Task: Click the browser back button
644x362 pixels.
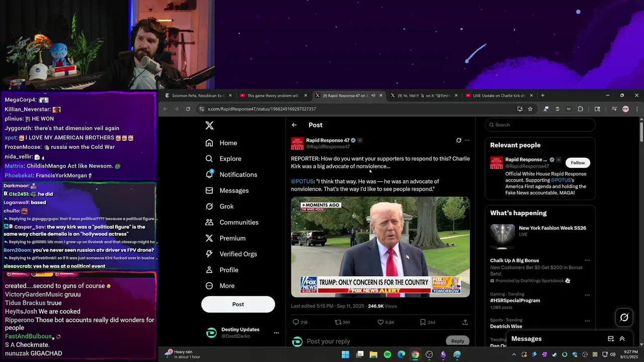Action: 165,109
